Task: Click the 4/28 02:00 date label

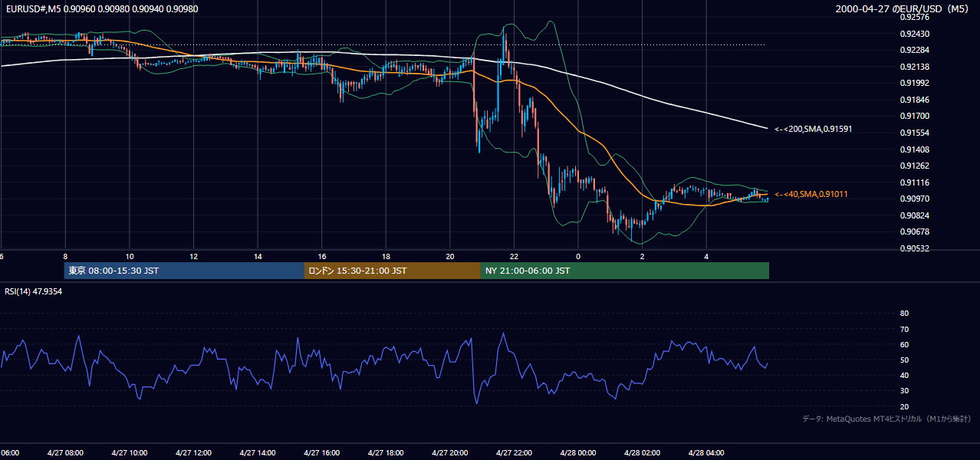Action: click(642, 452)
